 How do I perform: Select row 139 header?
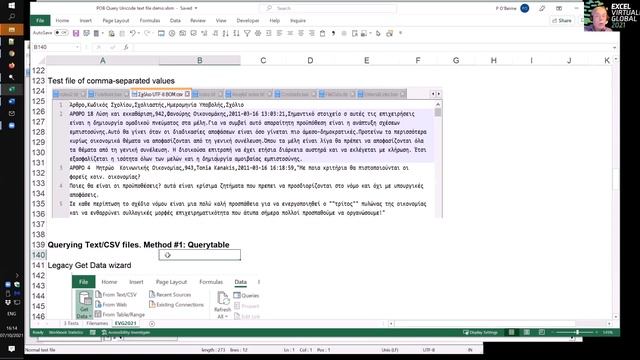point(38,245)
